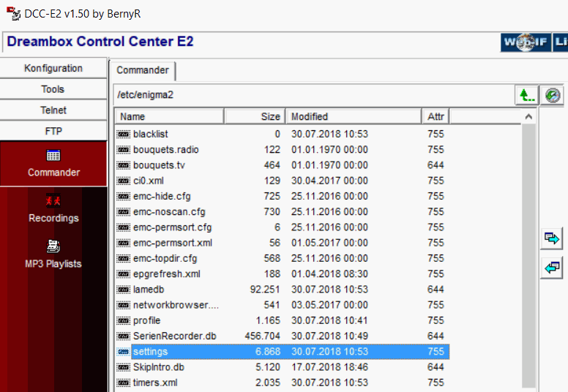Click the SkipIntro.db file icon
Screen dimensions: 568x392
(124, 368)
